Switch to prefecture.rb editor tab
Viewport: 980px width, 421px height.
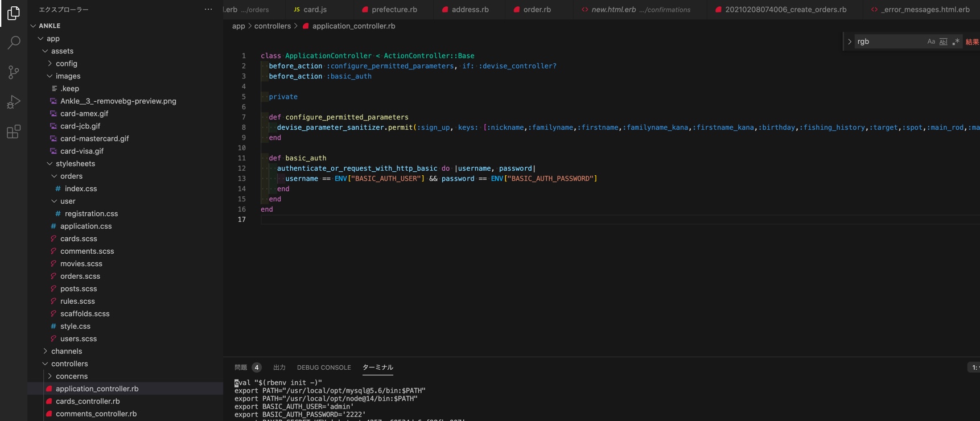[x=394, y=9]
